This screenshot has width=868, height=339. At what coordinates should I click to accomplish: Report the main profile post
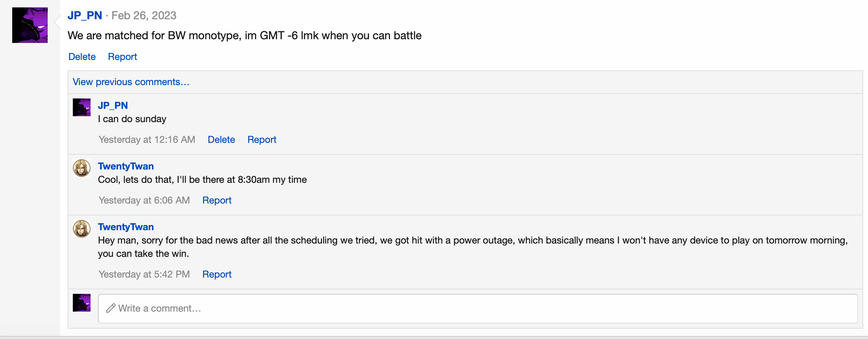[122, 57]
